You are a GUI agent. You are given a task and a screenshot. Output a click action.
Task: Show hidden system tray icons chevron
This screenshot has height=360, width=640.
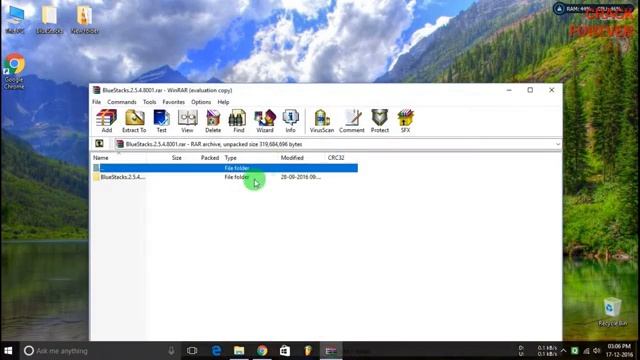563,351
